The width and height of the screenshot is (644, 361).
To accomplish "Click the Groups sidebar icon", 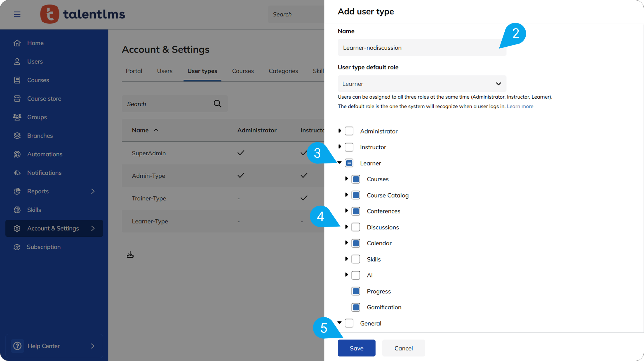I will point(17,117).
